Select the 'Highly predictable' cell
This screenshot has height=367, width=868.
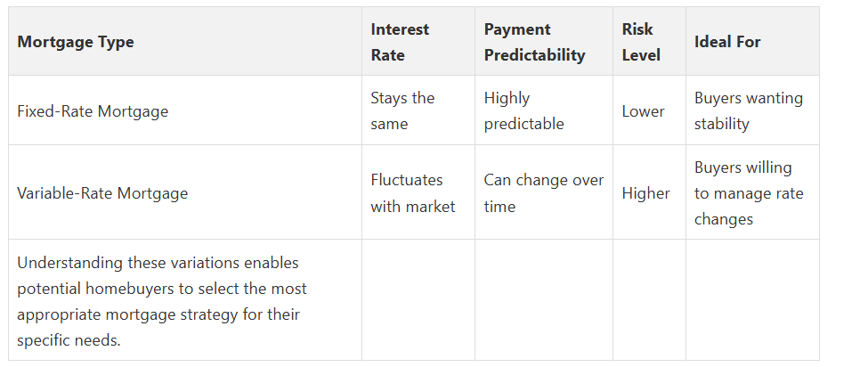click(523, 111)
